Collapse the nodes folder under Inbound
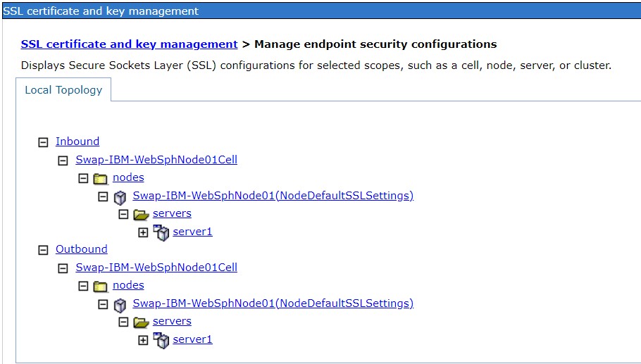The height and width of the screenshot is (364, 641). click(x=83, y=178)
